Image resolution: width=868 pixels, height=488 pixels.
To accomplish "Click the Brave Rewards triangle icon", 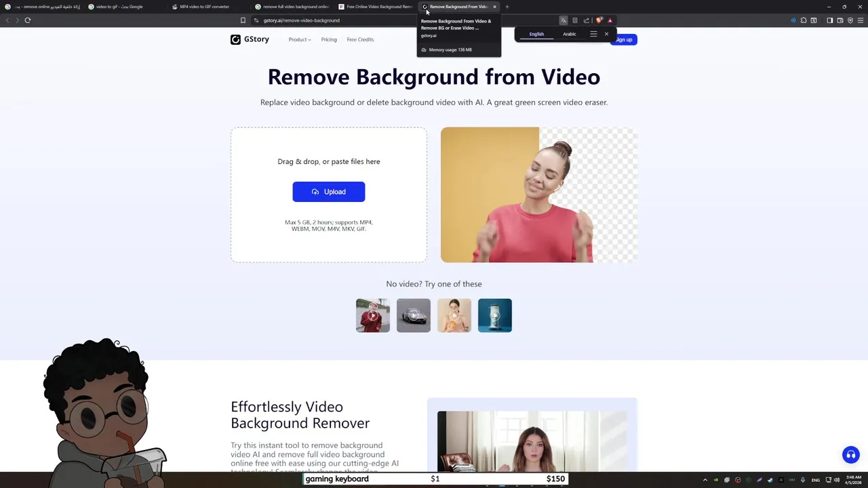I will click(x=610, y=20).
